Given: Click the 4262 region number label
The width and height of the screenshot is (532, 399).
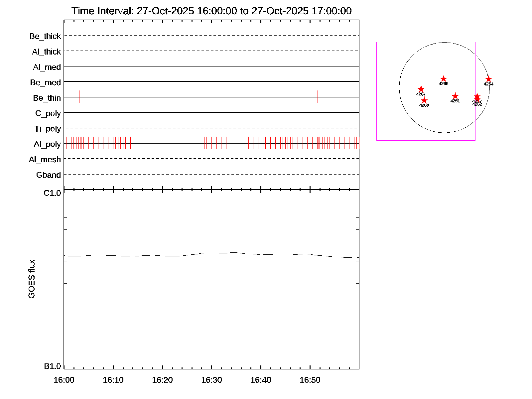Looking at the screenshot, I should 477,104.
